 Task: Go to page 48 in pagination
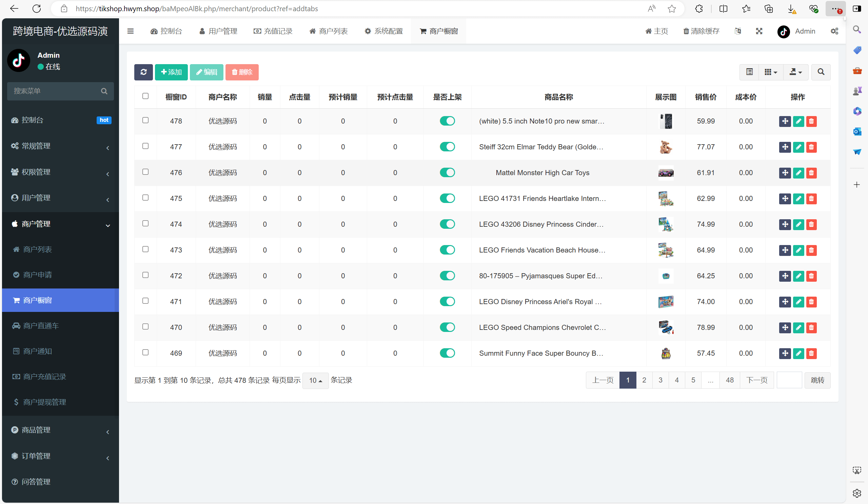730,380
